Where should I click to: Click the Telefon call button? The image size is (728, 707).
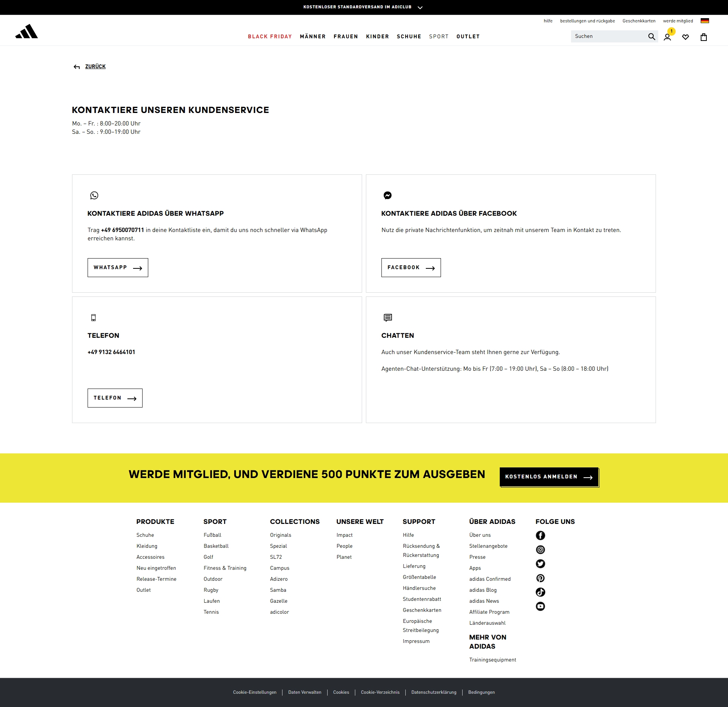pyautogui.click(x=115, y=398)
